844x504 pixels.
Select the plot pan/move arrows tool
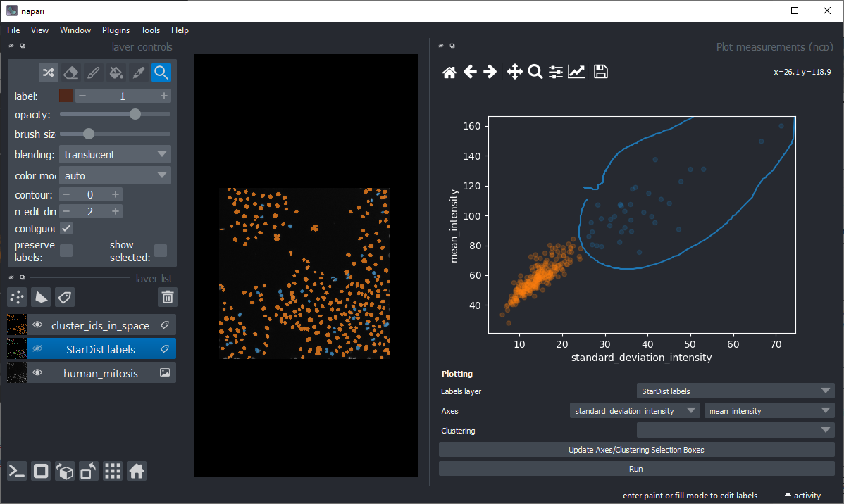(514, 72)
